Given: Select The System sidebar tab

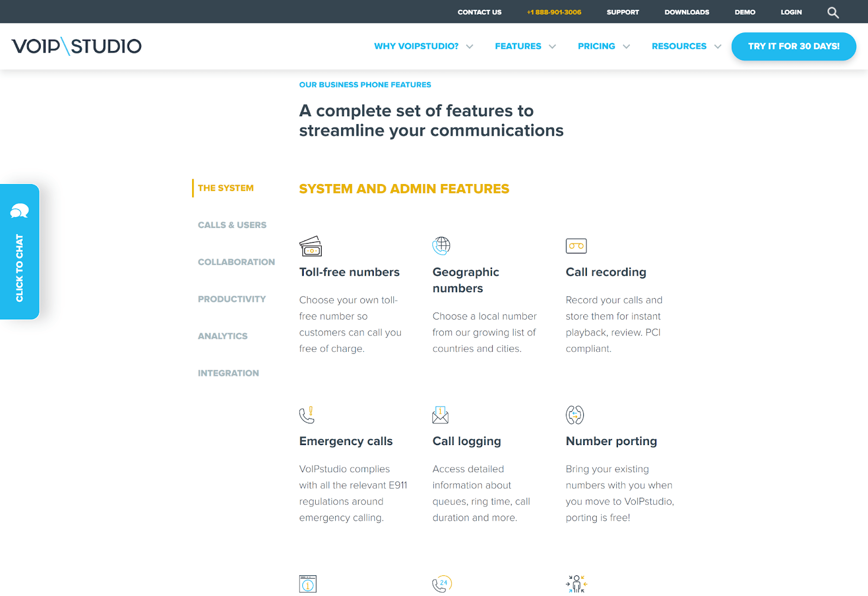Looking at the screenshot, I should 226,188.
